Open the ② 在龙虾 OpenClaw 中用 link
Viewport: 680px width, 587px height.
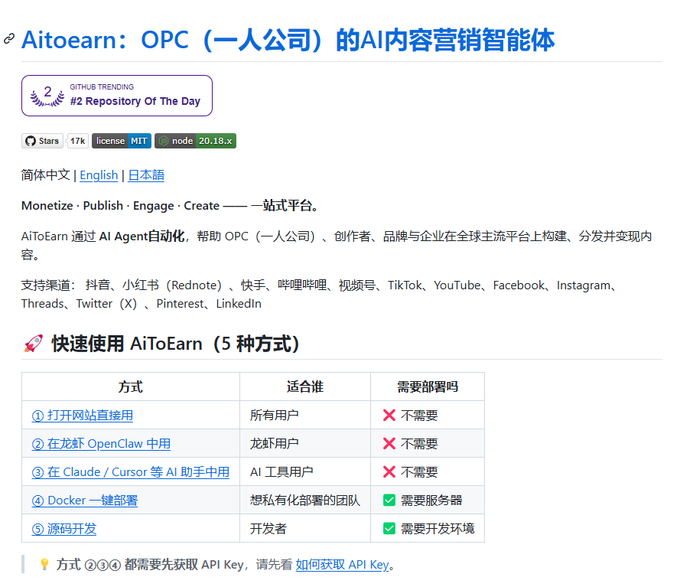[x=101, y=444]
